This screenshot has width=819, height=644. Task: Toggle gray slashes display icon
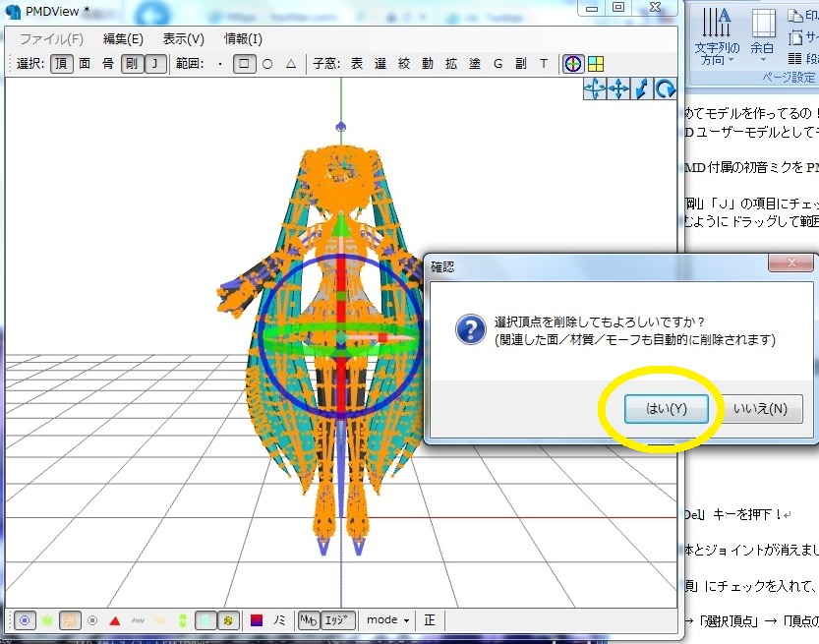138,620
